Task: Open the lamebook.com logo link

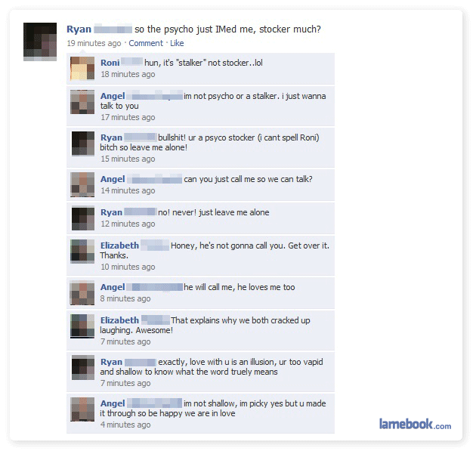Action: [x=415, y=424]
